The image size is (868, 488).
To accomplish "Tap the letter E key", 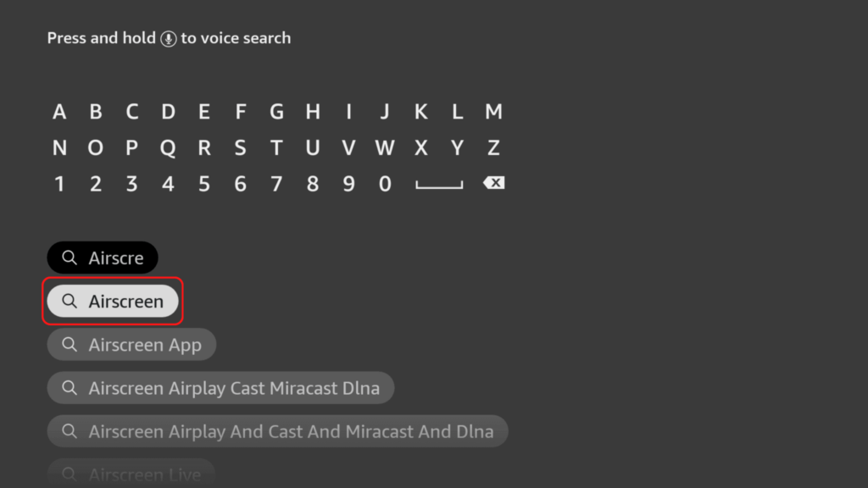I will tap(203, 112).
